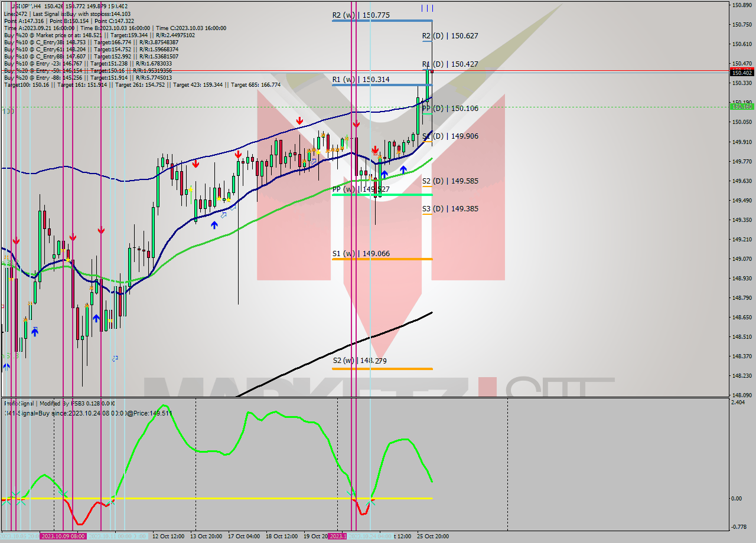Click the R1 (D) | 150.427 label

[x=450, y=64]
